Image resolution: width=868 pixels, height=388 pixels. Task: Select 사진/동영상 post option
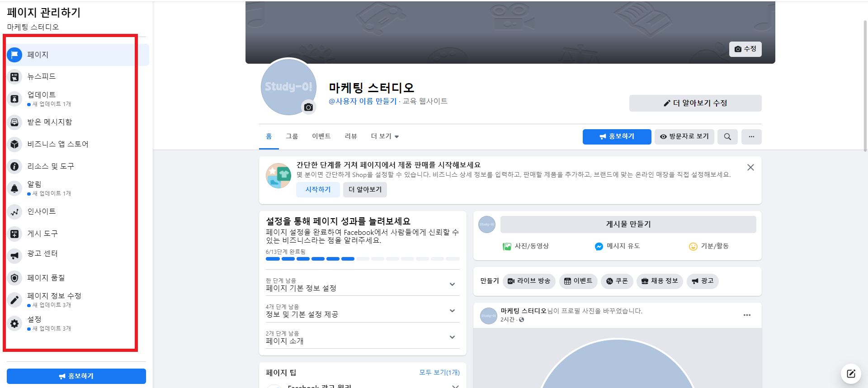[526, 246]
